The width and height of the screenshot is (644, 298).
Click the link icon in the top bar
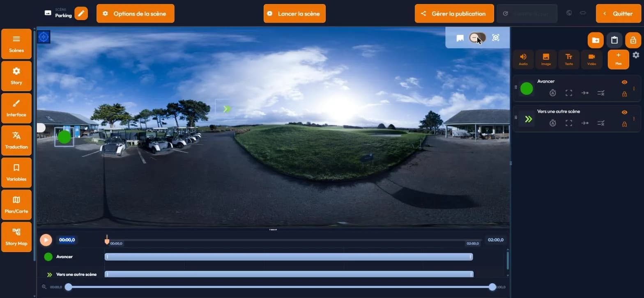(x=582, y=13)
